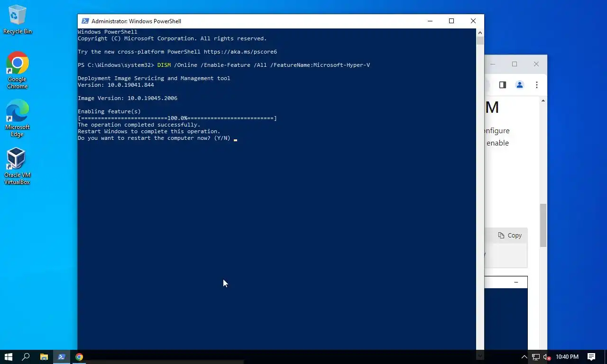Toggle the Chrome side panel icon

click(x=503, y=85)
